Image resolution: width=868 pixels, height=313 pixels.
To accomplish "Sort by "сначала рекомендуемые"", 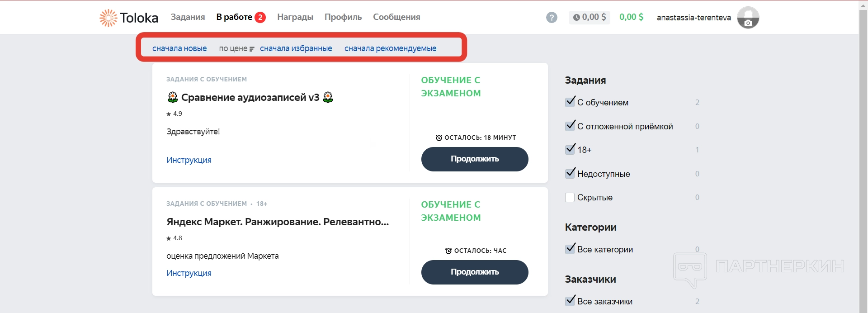I will 390,48.
